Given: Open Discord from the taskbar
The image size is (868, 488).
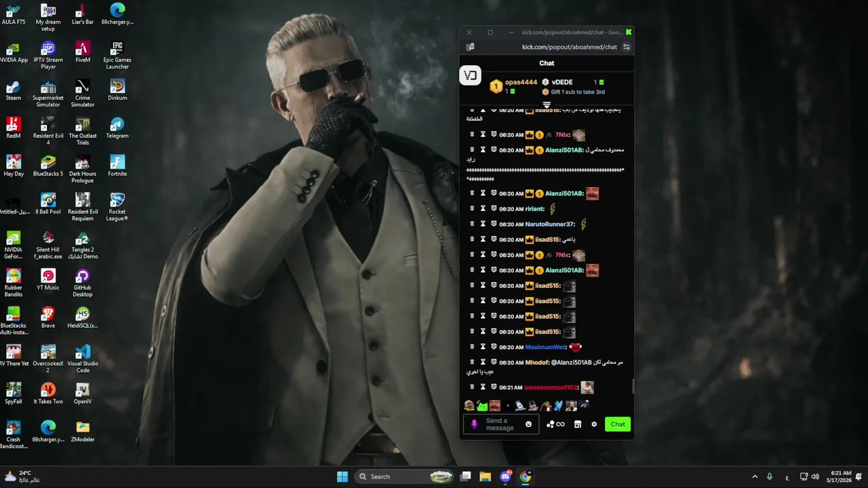Looking at the screenshot, I should [x=505, y=476].
